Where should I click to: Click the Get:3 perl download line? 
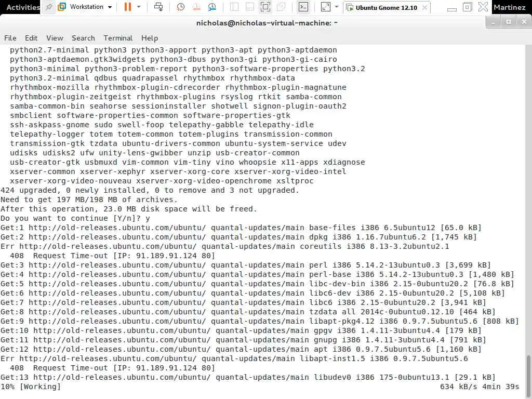(246, 265)
